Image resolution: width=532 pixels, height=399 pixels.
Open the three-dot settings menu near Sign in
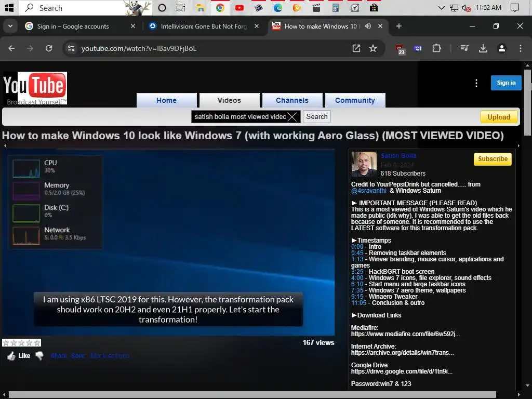(x=476, y=83)
